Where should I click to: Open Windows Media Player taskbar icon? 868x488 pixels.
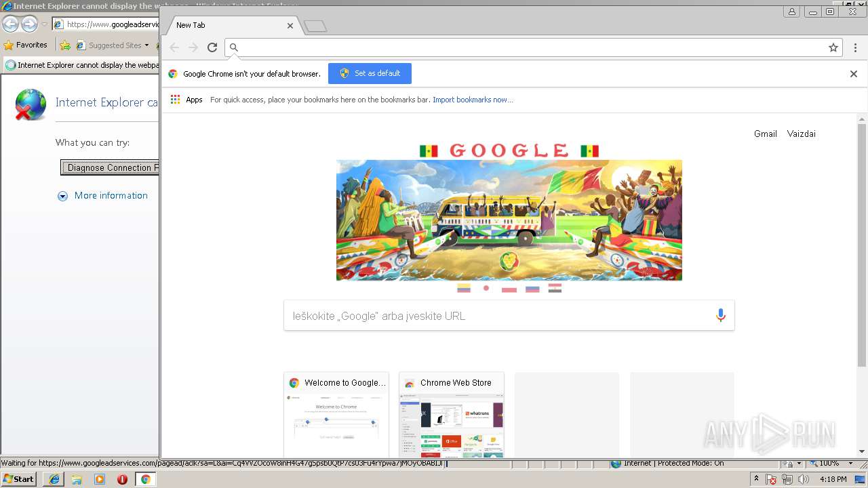[100, 479]
